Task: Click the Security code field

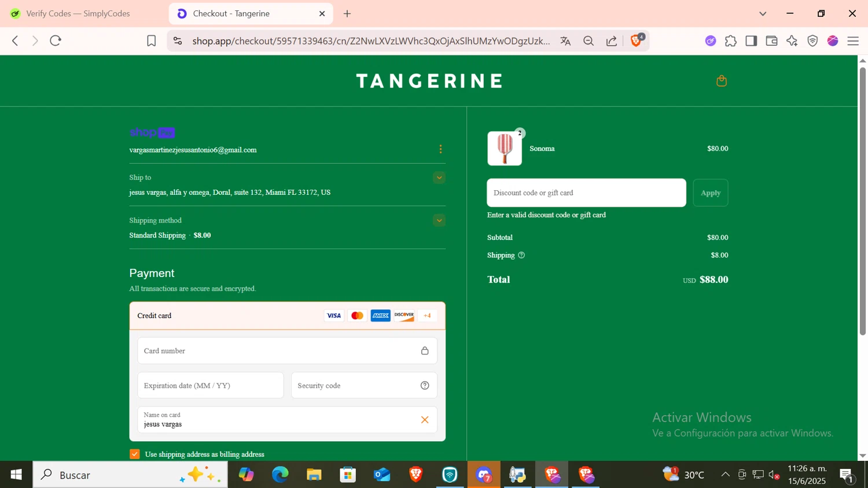Action: coord(364,385)
